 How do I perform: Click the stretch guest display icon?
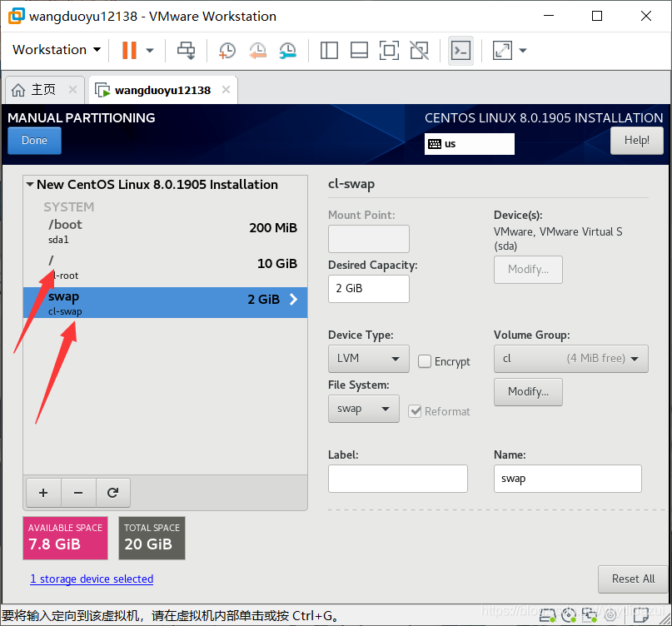click(x=502, y=50)
